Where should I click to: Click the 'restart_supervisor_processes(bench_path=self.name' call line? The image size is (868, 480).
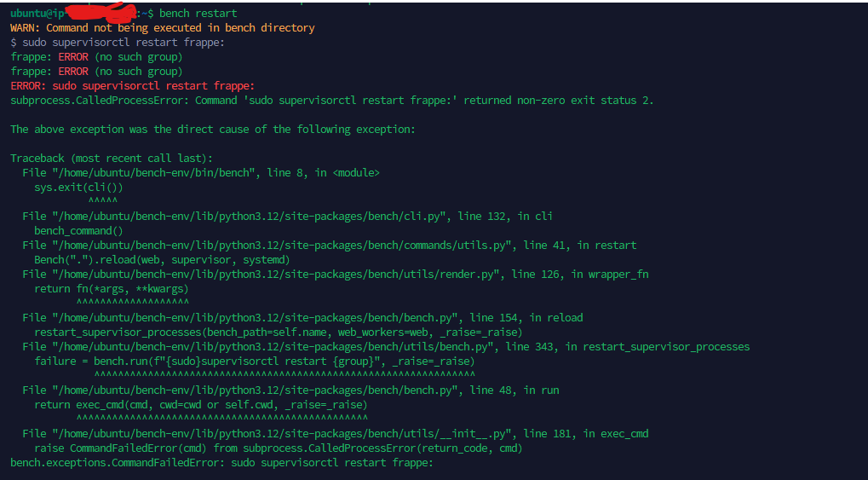(279, 332)
